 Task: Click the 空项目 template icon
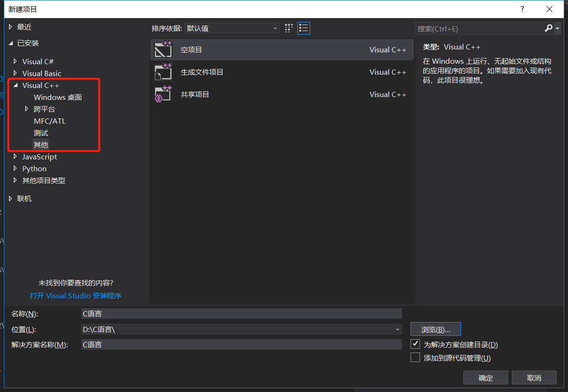[163, 49]
